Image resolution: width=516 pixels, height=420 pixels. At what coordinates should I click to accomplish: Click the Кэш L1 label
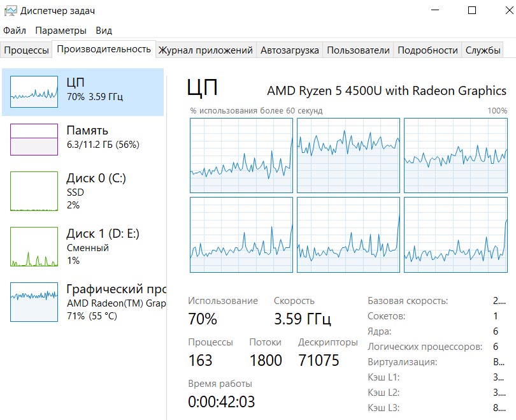pyautogui.click(x=383, y=377)
